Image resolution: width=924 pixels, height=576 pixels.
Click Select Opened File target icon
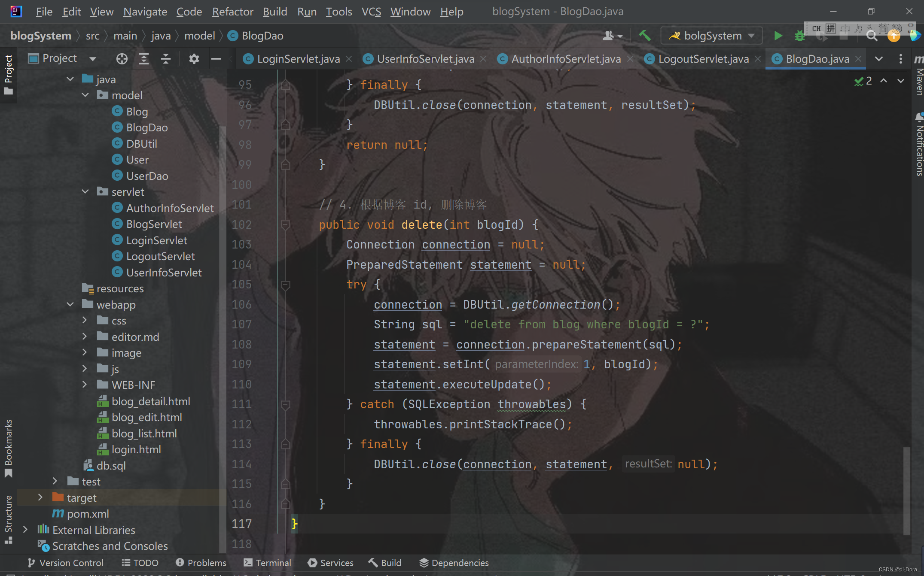122,59
